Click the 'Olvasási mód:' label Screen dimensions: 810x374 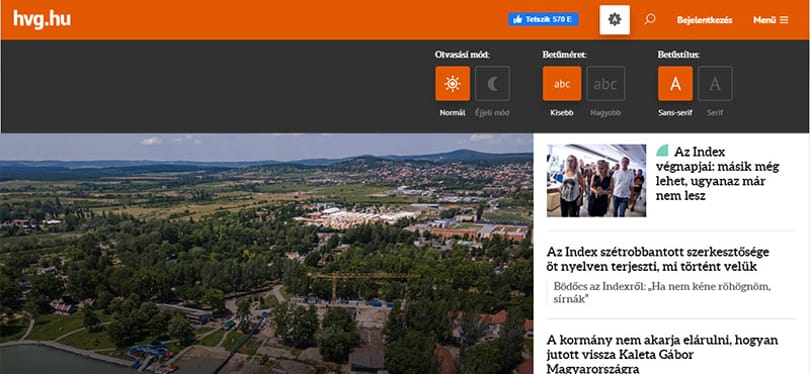[462, 55]
